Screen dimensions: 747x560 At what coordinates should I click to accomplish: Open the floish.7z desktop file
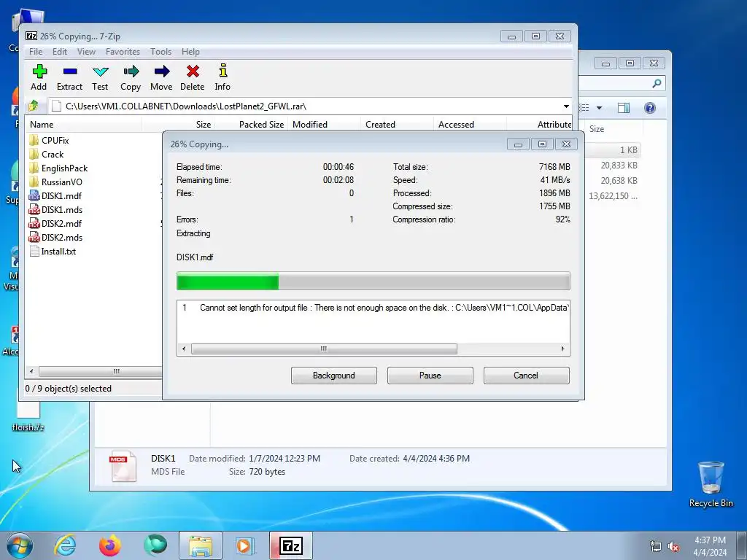(28, 415)
